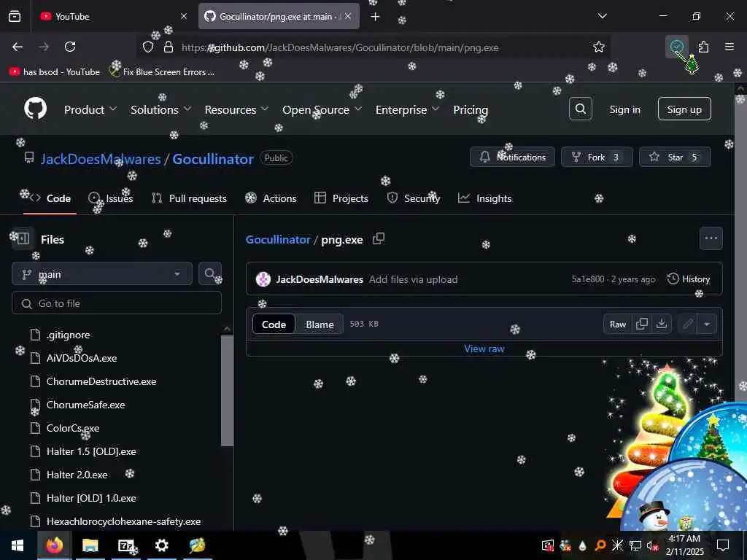Image resolution: width=747 pixels, height=560 pixels.
Task: Expand the Open Source navigation menu
Action: pos(322,109)
